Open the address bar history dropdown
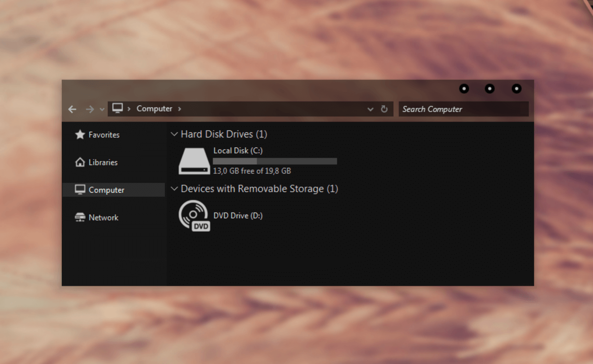The image size is (593, 364). (370, 109)
